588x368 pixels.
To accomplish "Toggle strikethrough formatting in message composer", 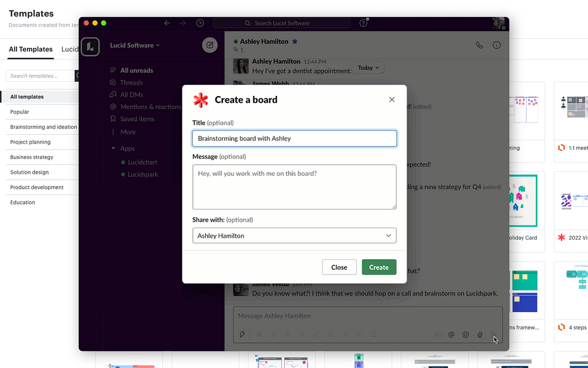I will click(288, 334).
